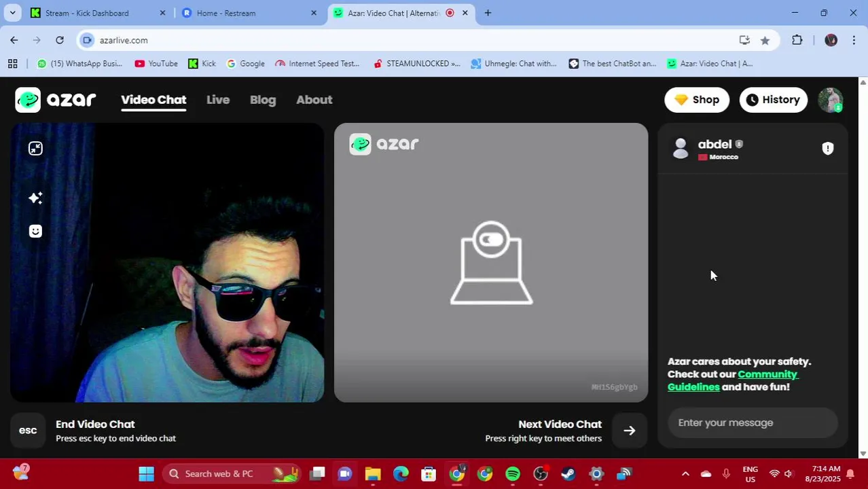Close the Azar browser tab
This screenshot has width=868, height=489.
465,13
